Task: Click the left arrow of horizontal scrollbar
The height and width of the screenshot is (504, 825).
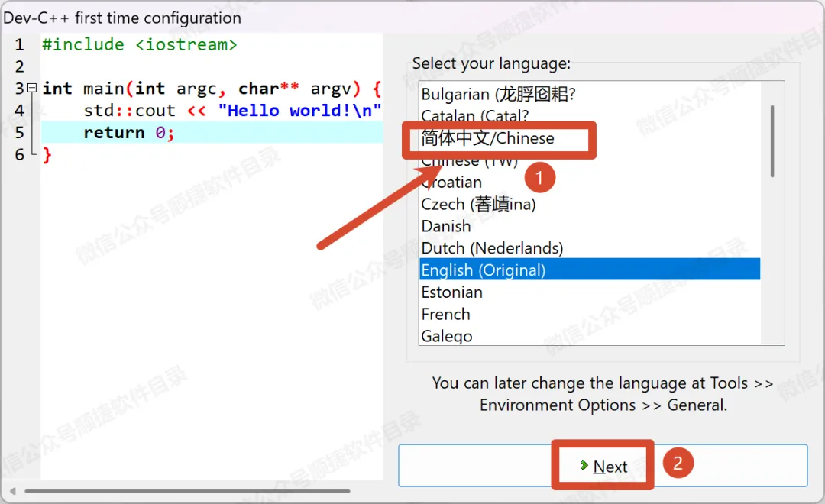Action: [13, 491]
